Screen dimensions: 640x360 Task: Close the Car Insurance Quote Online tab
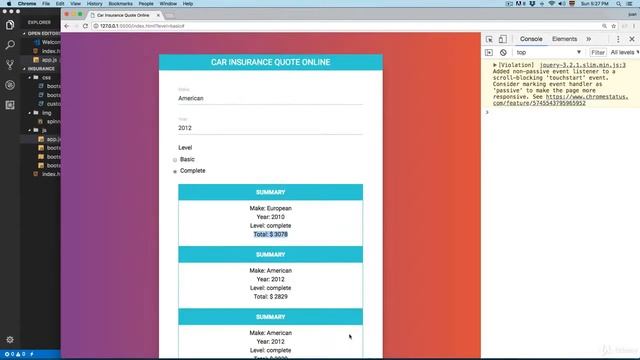click(158, 15)
